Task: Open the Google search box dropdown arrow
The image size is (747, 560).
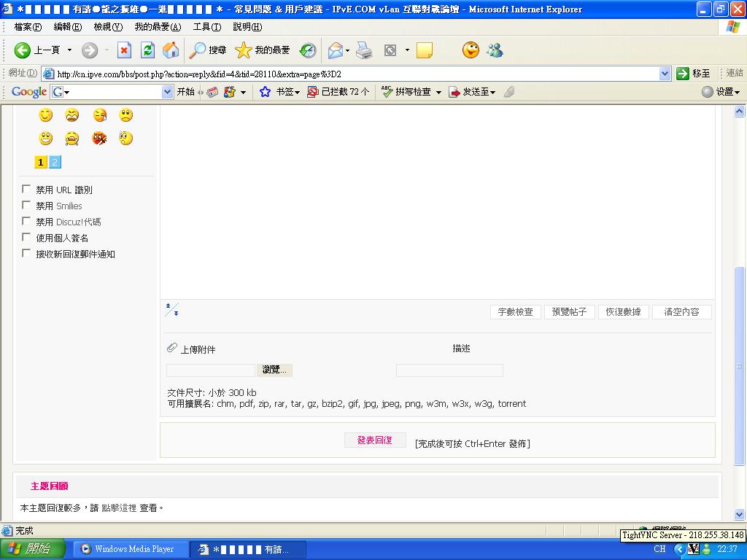Action: coord(167,91)
